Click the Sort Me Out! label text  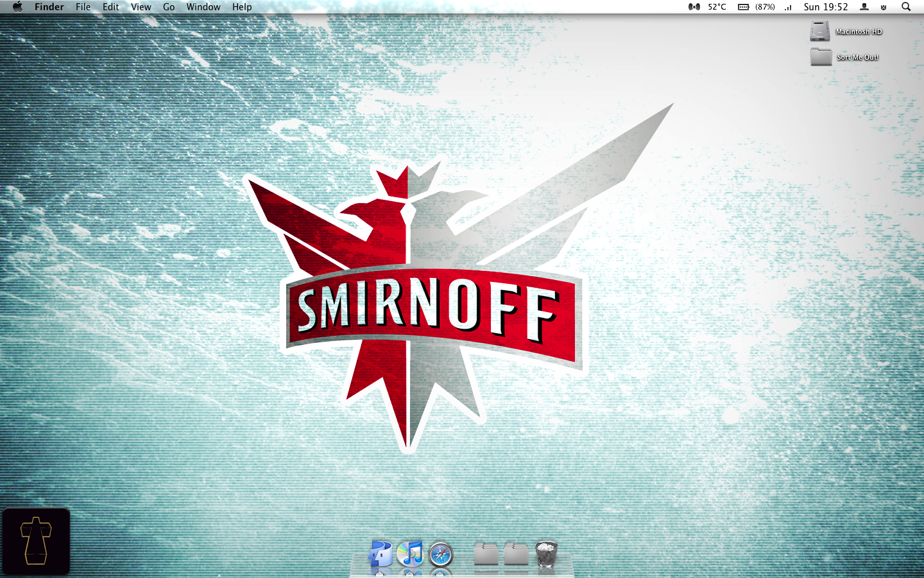point(857,57)
